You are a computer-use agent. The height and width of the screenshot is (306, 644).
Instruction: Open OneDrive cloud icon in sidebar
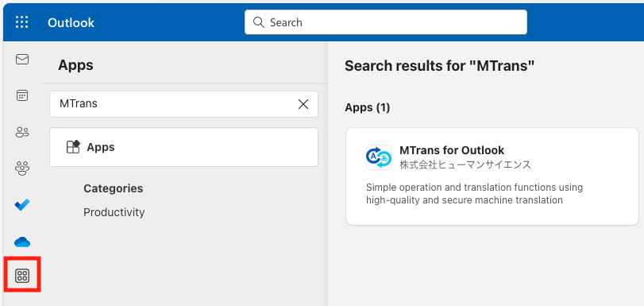pos(22,242)
